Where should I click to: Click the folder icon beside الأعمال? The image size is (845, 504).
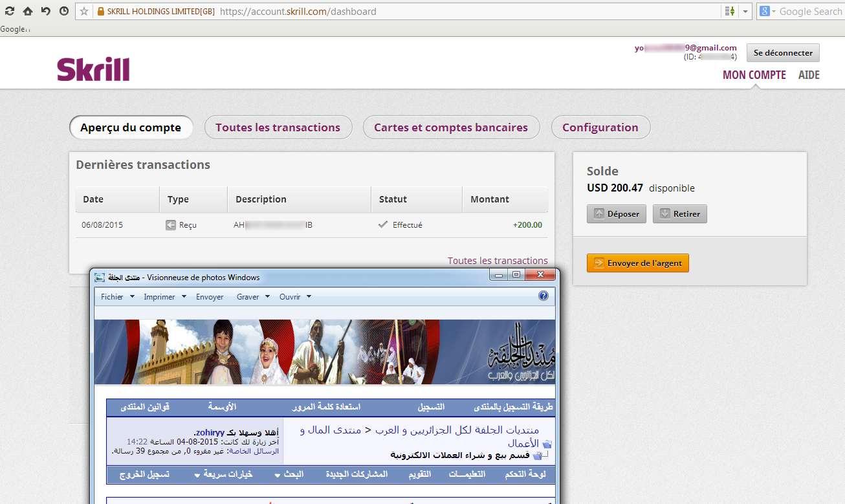click(547, 444)
